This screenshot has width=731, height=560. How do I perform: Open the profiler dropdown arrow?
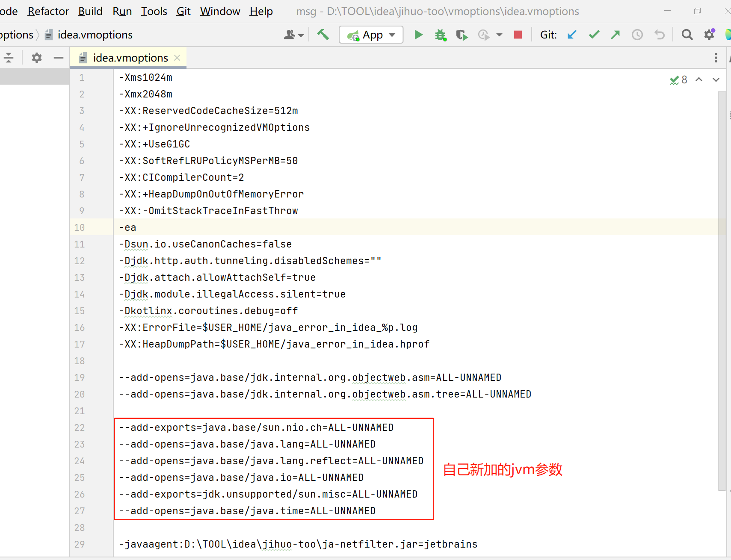(500, 35)
